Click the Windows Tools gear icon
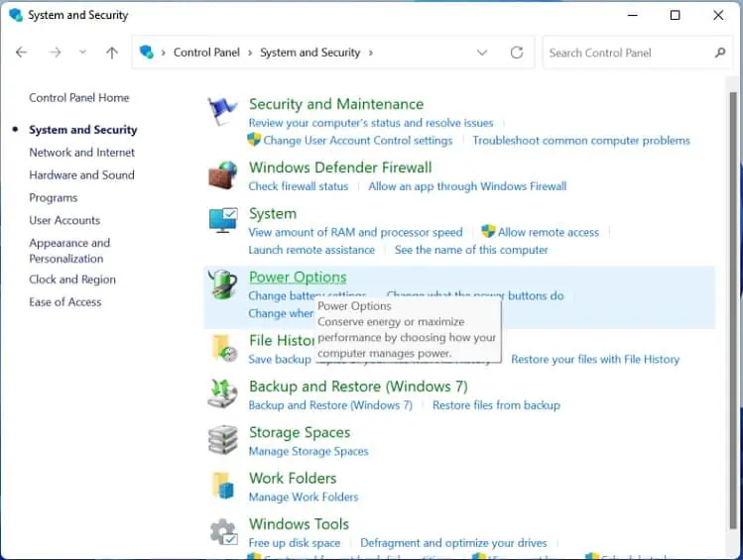The width and height of the screenshot is (743, 560). 222,532
